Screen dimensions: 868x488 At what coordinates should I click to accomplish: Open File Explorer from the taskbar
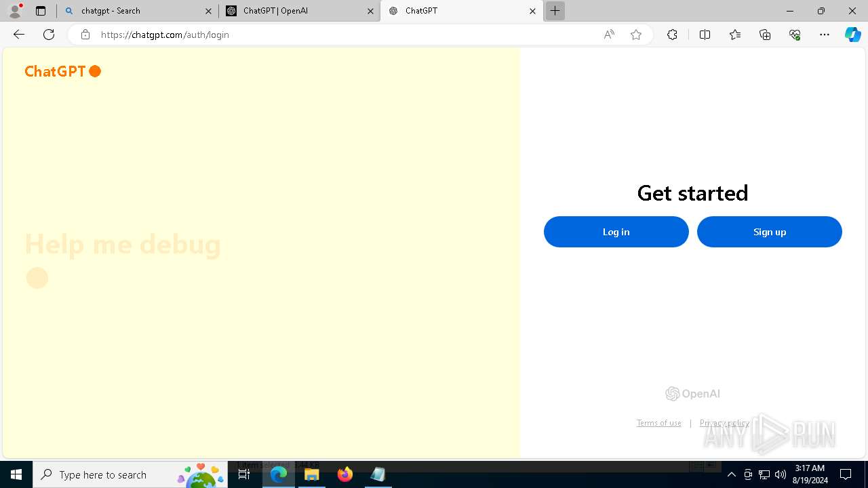point(312,474)
